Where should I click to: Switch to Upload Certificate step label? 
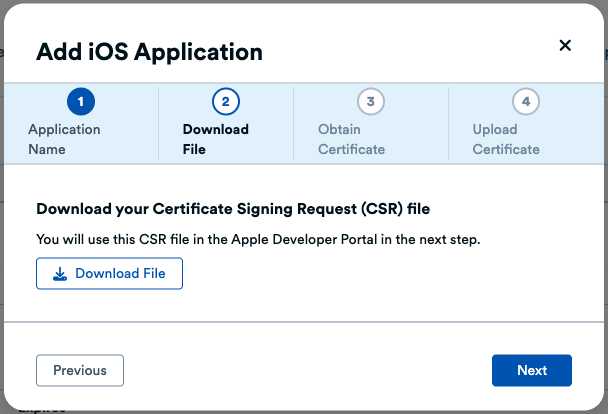pyautogui.click(x=506, y=140)
